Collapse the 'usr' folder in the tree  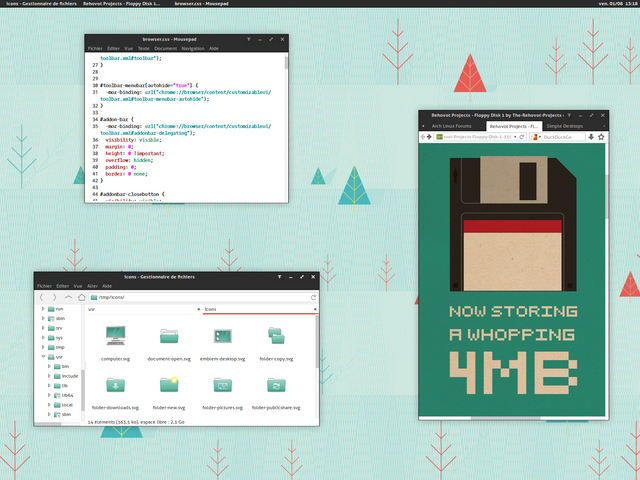(x=43, y=357)
